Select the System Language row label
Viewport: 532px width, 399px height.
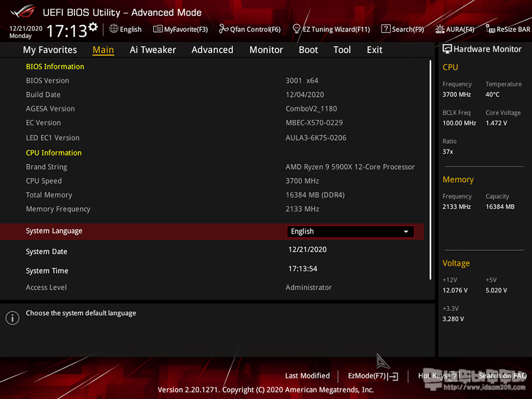pyautogui.click(x=54, y=231)
